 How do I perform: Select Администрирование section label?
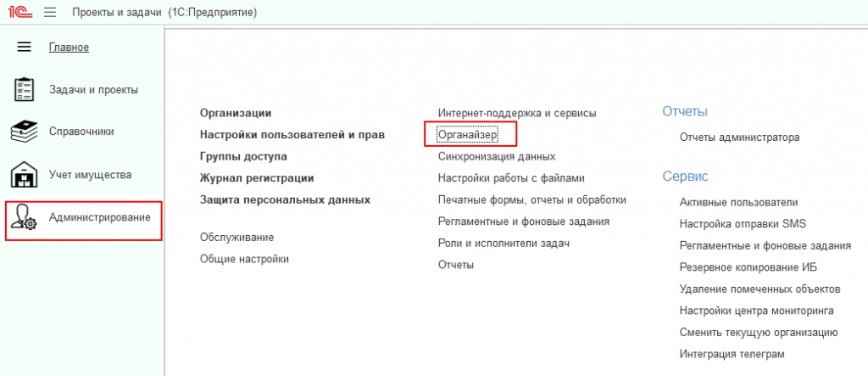[x=100, y=217]
